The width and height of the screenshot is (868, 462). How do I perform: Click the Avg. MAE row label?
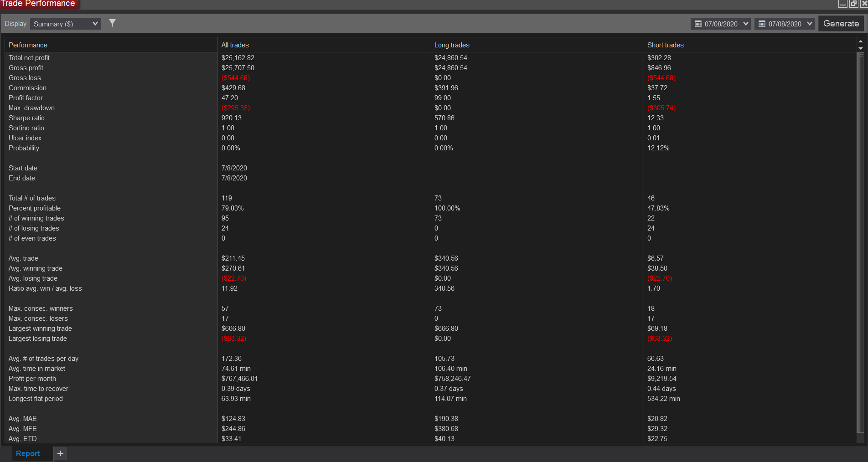[x=23, y=419]
